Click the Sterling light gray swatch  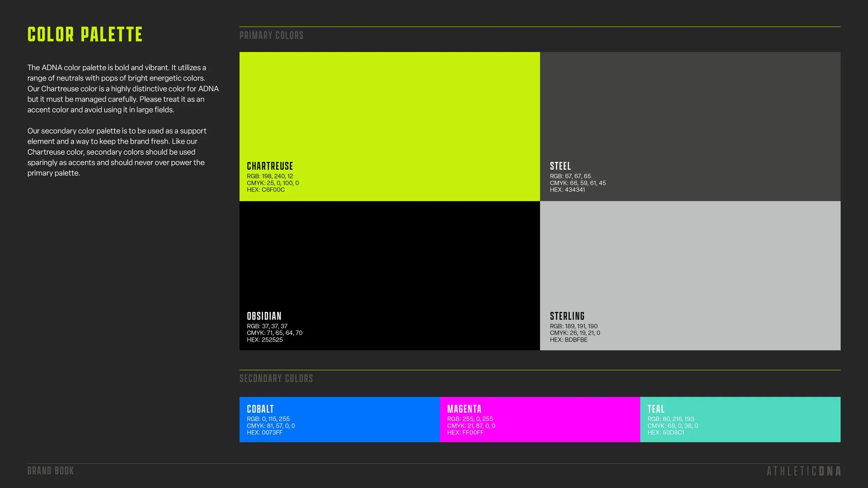(690, 276)
